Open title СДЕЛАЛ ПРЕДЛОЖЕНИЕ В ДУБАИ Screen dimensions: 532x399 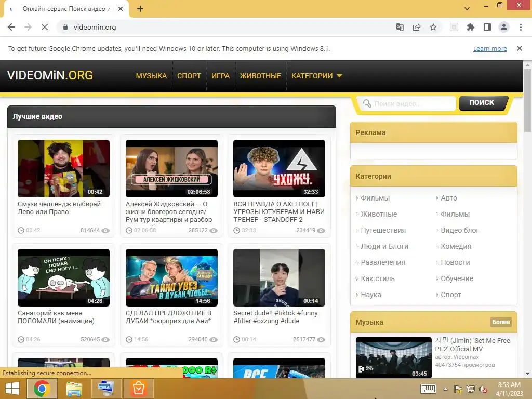click(x=169, y=317)
